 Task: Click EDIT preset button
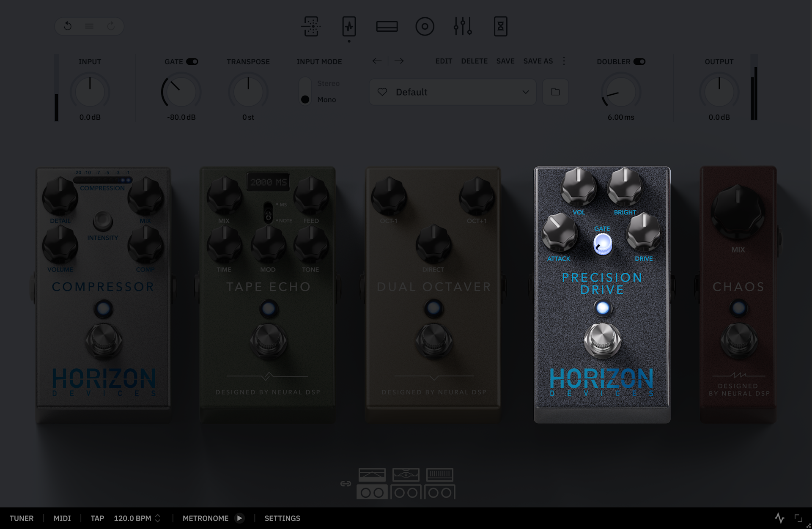tap(444, 61)
